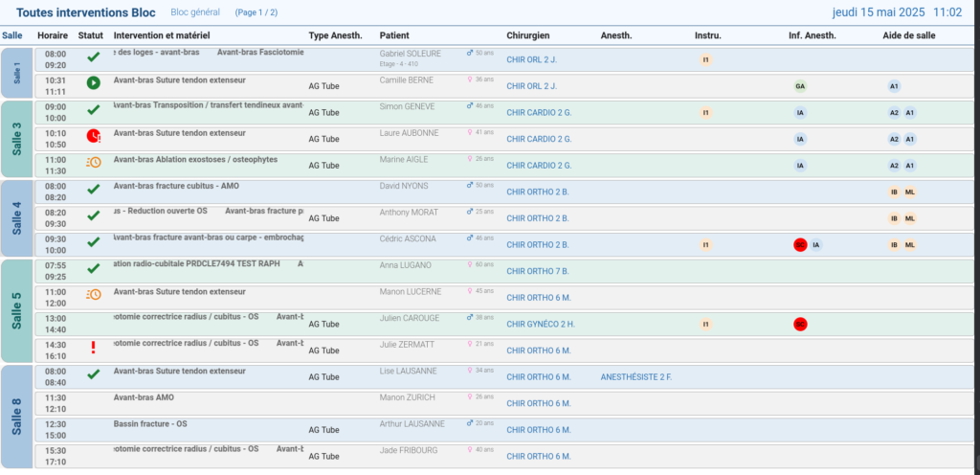The height and width of the screenshot is (475, 980).
Task: Click the Horaire column header
Action: pyautogui.click(x=53, y=35)
